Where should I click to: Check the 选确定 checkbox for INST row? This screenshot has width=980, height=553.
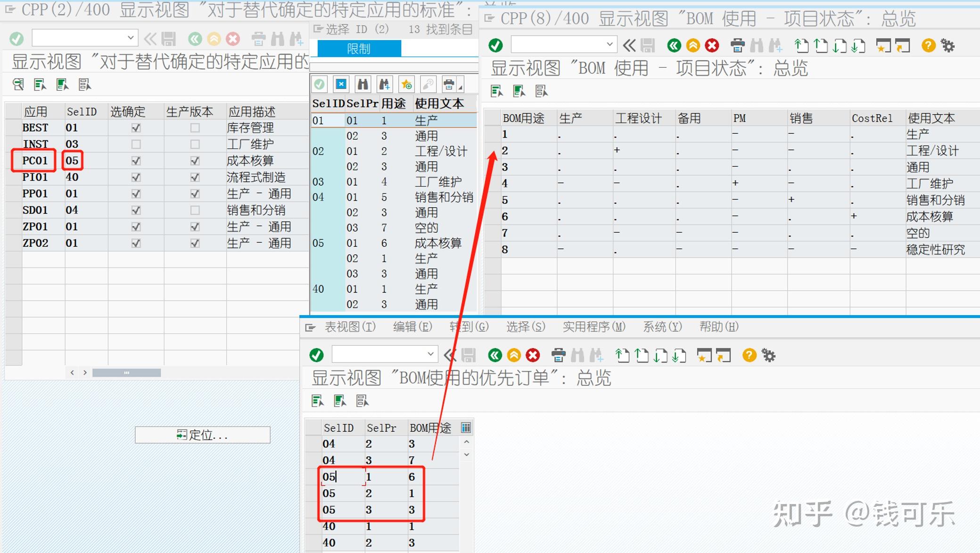click(x=136, y=144)
